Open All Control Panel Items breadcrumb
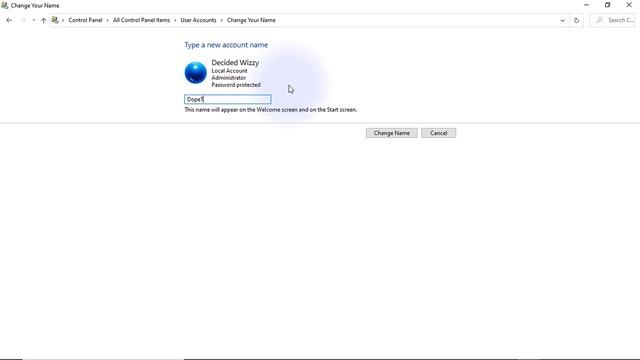Screen dimensions: 640x360 tap(141, 20)
